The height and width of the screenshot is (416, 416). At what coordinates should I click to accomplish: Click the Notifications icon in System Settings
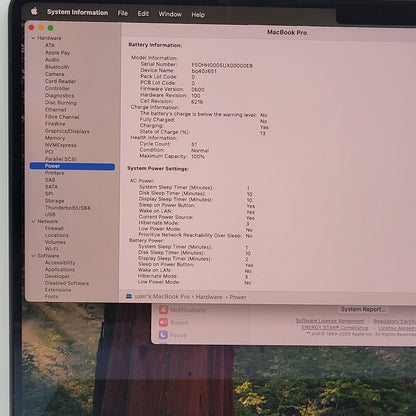[x=163, y=310]
